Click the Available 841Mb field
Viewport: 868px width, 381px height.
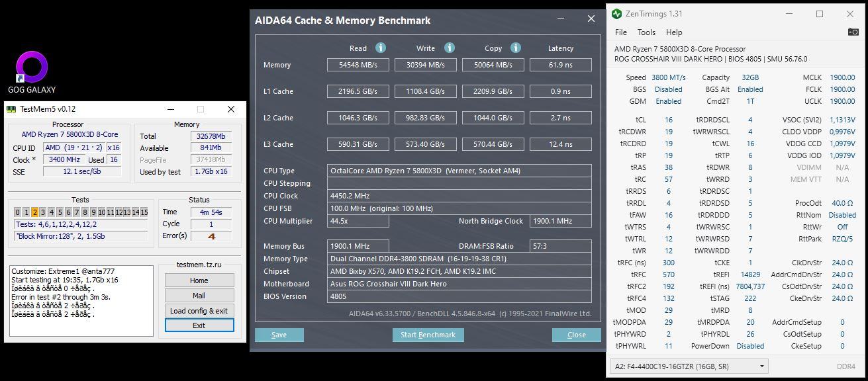click(x=211, y=148)
